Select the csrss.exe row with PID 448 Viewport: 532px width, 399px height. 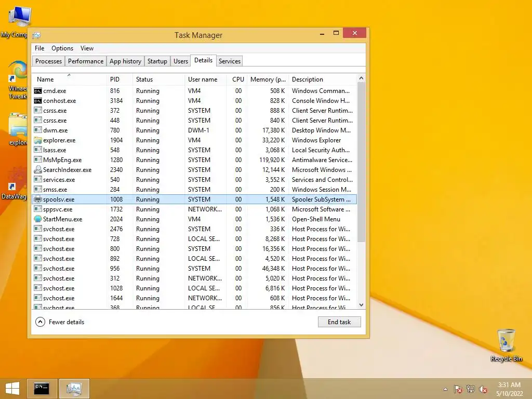coord(194,121)
